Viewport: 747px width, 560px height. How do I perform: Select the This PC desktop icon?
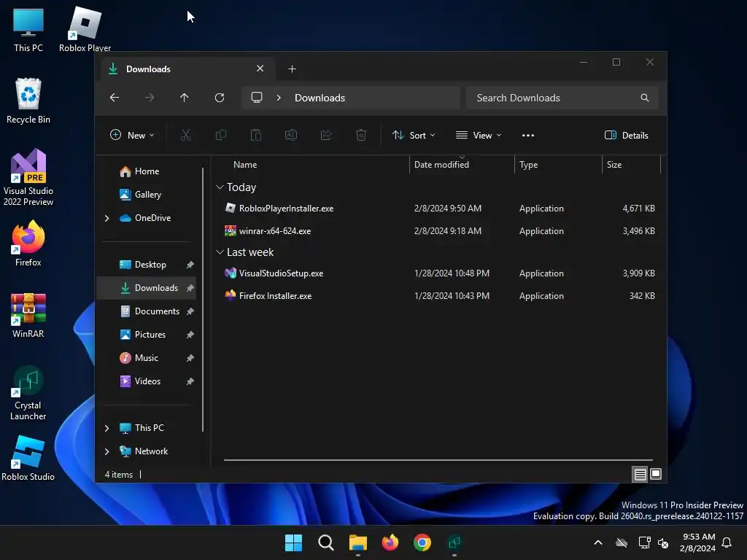tap(28, 30)
